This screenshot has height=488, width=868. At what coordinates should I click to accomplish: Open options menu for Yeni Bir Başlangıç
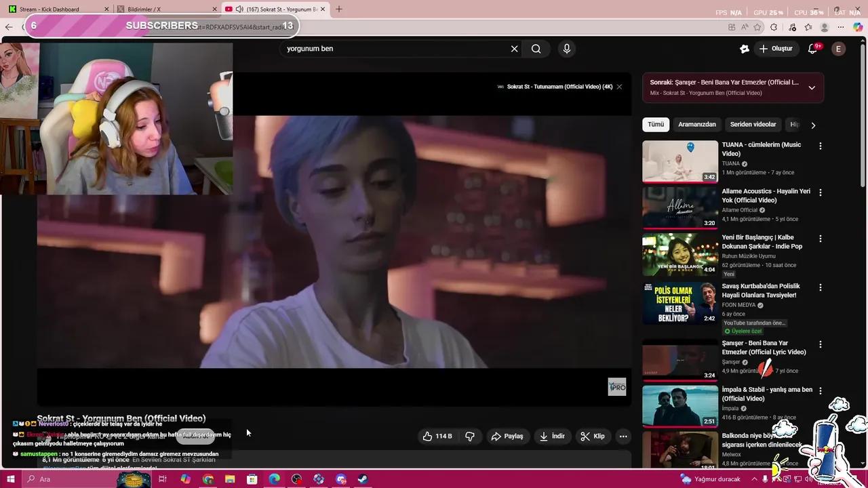coord(821,239)
